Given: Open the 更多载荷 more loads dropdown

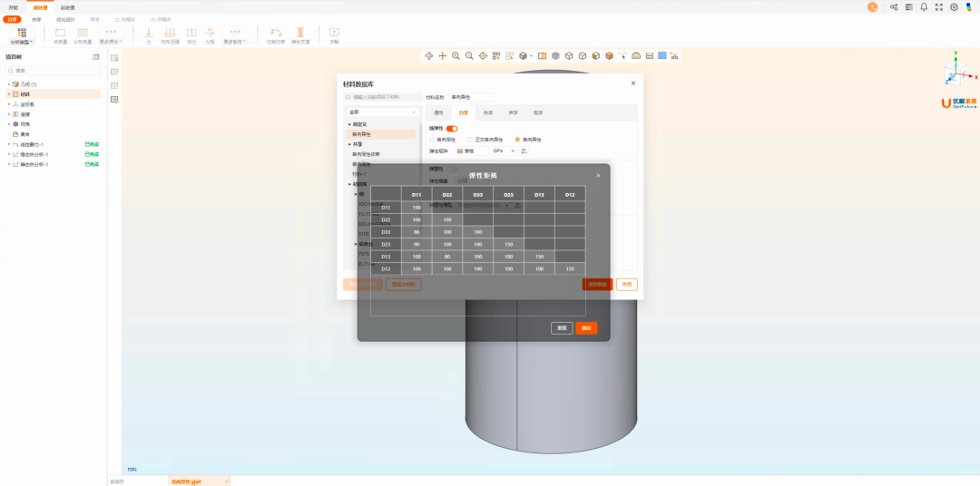Looking at the screenshot, I should point(235,36).
